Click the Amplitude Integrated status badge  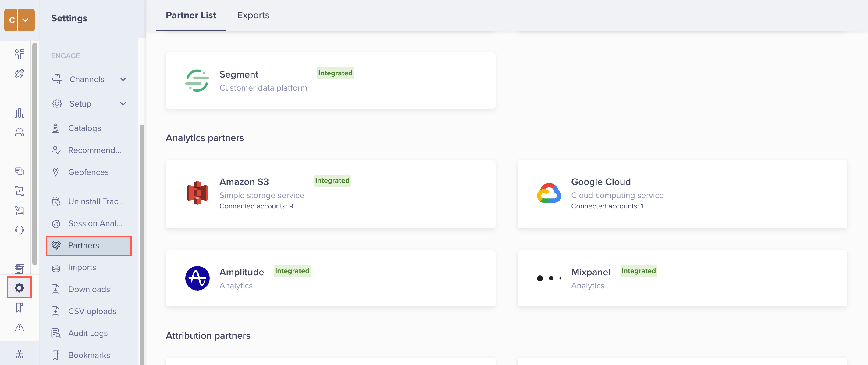point(292,271)
